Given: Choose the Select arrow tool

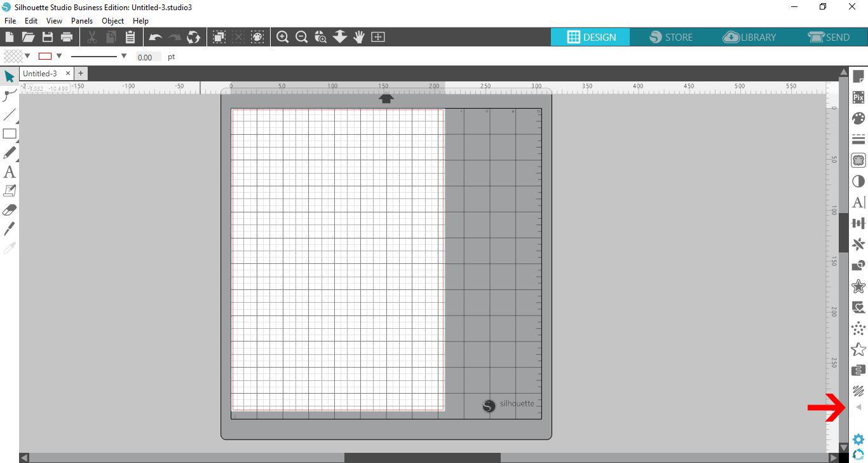Looking at the screenshot, I should point(10,76).
